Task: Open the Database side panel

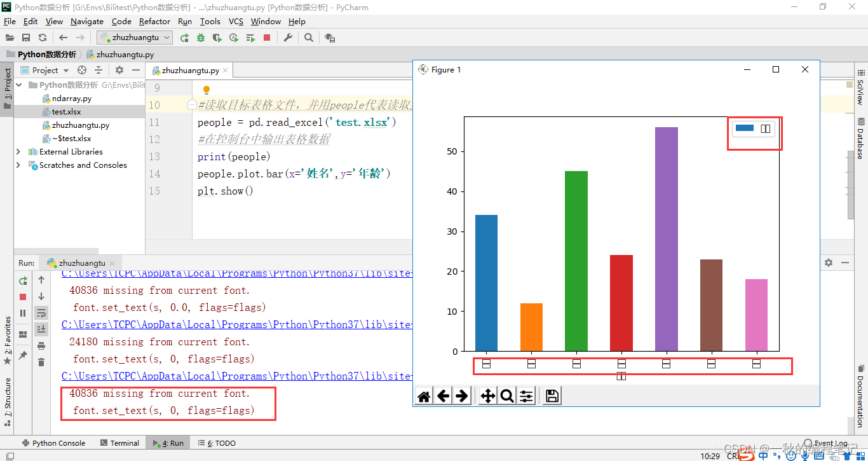Action: pos(860,138)
